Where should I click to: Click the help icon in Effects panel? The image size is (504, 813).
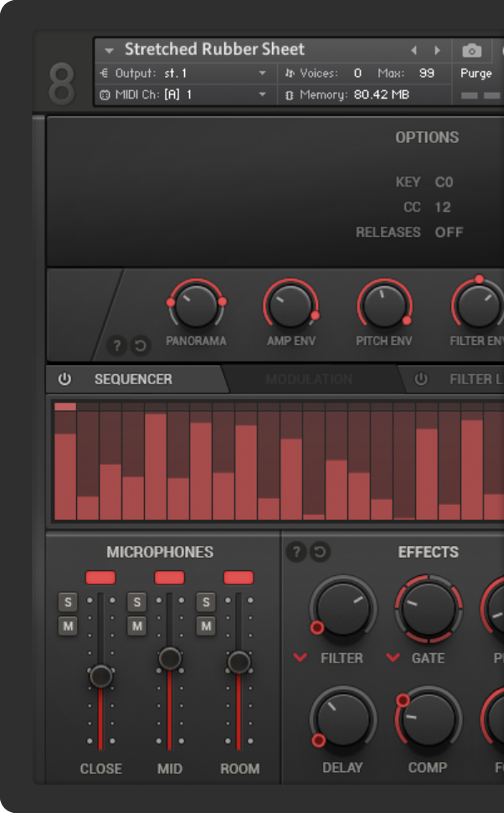297,552
